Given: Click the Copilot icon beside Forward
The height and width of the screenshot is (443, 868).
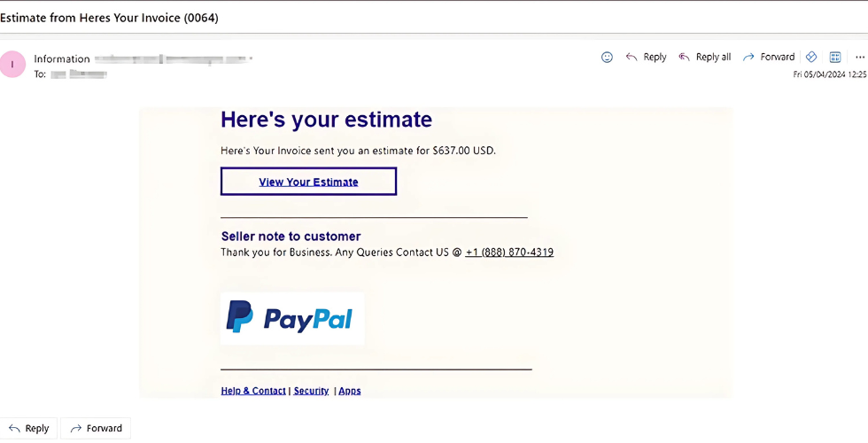Looking at the screenshot, I should click(x=811, y=57).
